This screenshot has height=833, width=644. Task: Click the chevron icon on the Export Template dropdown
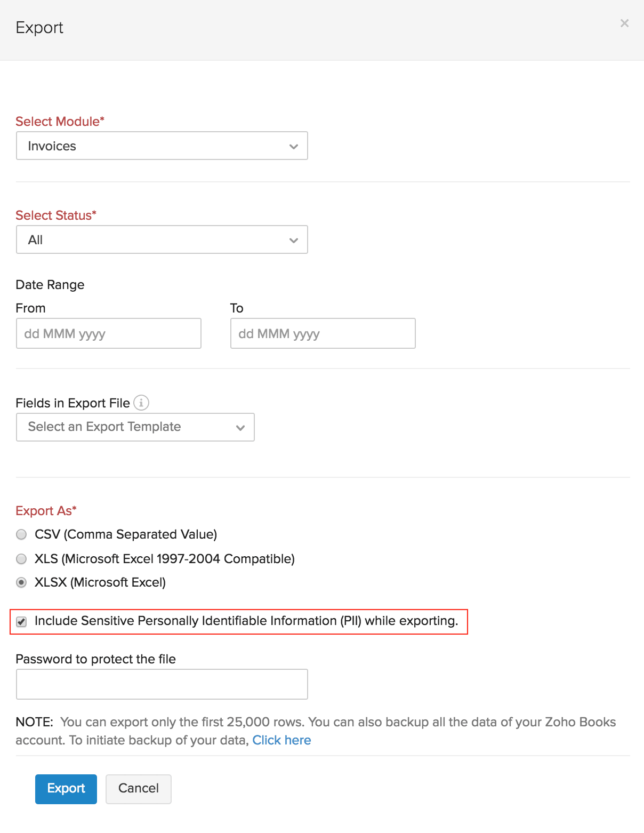click(240, 427)
